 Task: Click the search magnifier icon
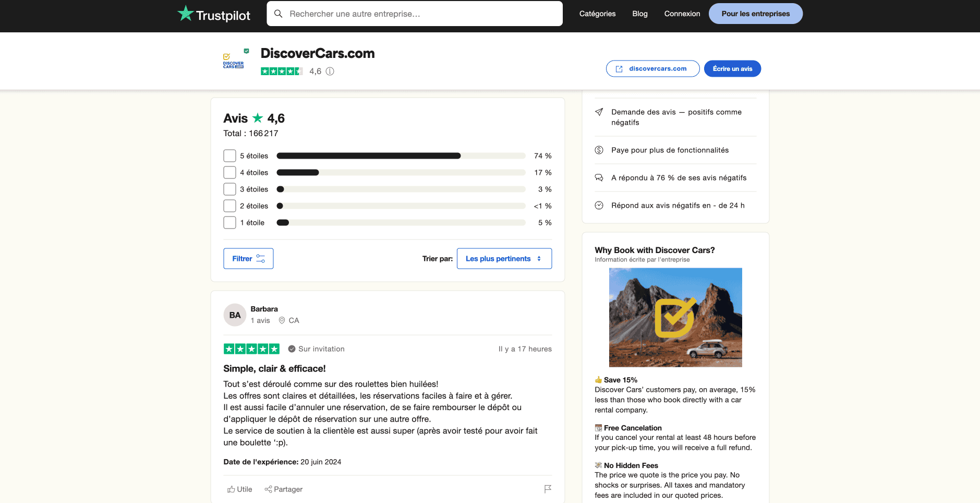pyautogui.click(x=279, y=14)
